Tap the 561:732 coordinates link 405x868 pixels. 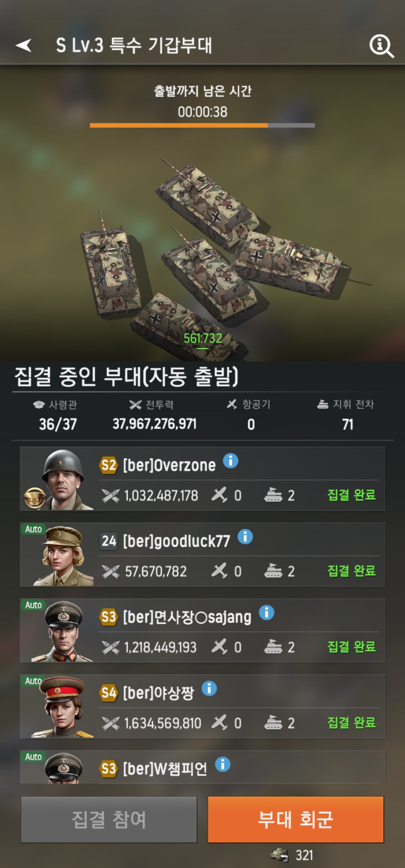coord(202,338)
